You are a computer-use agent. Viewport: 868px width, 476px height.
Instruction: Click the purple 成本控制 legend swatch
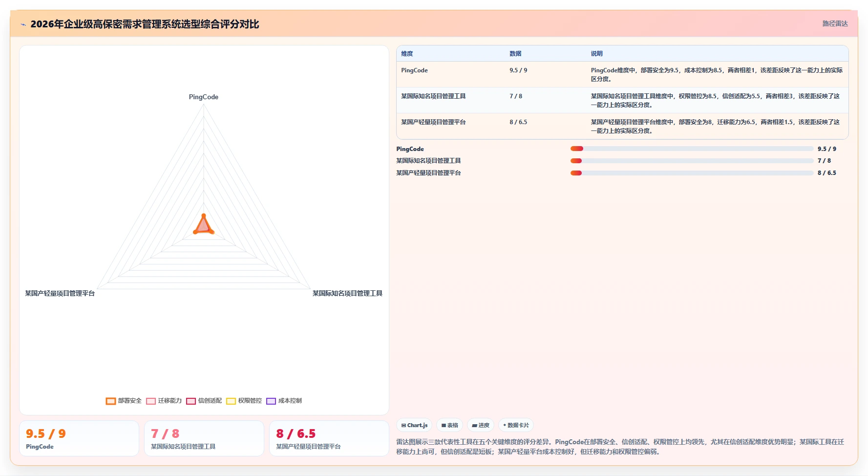coord(271,401)
